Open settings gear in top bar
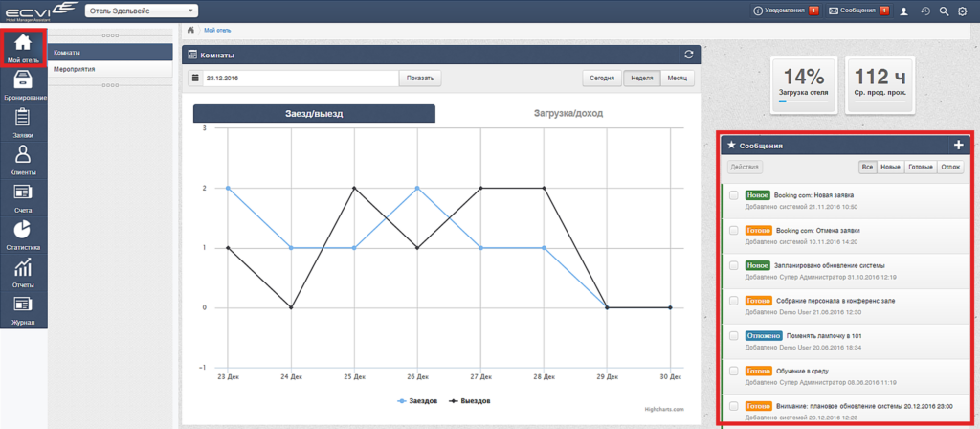Screen dimensions: 980x429 (963, 11)
